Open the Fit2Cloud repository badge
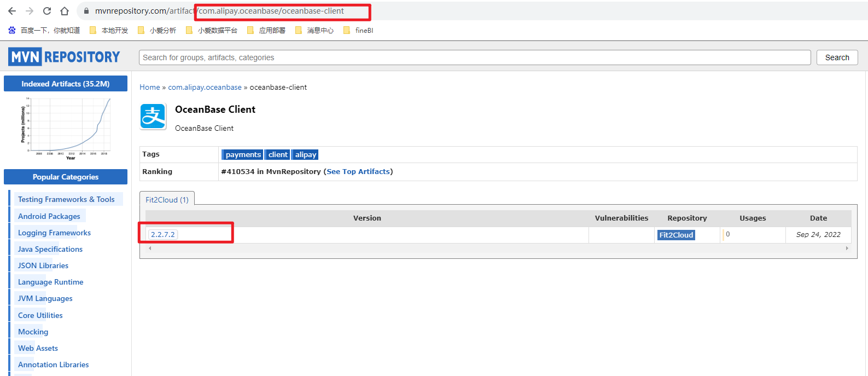Screen dimensions: 868x376 [x=676, y=235]
